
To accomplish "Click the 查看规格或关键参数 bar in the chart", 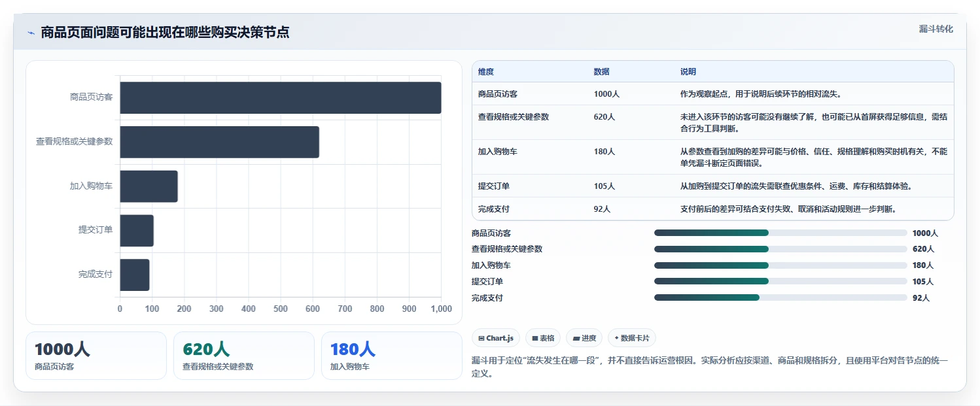I will (x=220, y=142).
